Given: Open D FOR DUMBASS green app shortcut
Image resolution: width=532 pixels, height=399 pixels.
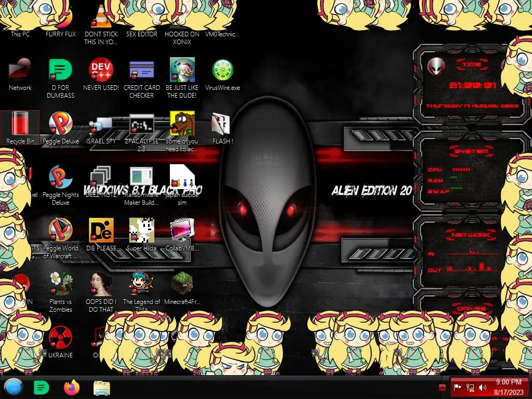Looking at the screenshot, I should (x=60, y=78).
